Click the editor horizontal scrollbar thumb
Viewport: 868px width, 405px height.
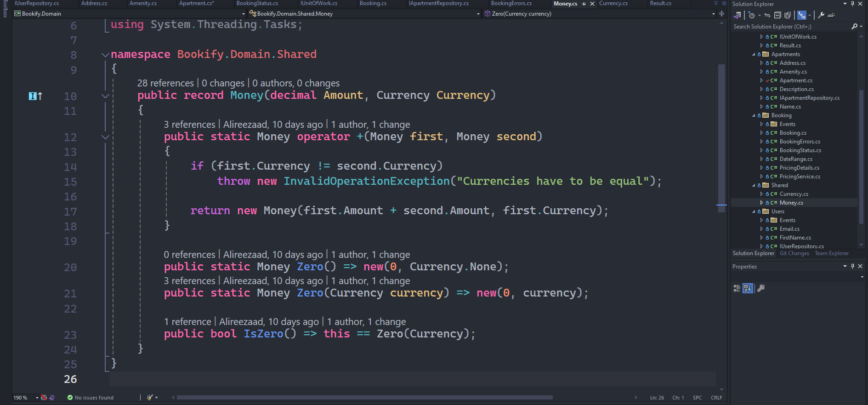pos(364,398)
